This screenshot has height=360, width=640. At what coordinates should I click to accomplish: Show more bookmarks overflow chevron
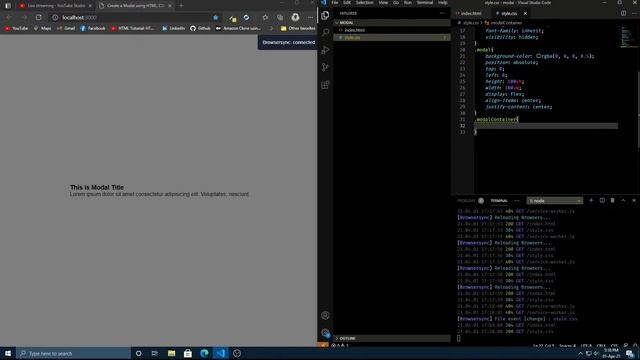(x=271, y=28)
